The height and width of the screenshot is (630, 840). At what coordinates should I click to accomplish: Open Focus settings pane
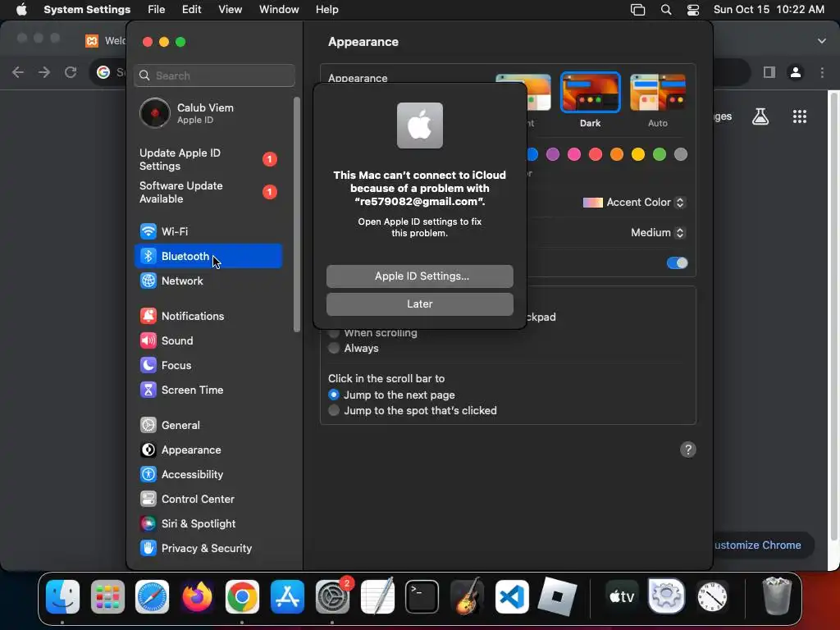click(208, 365)
